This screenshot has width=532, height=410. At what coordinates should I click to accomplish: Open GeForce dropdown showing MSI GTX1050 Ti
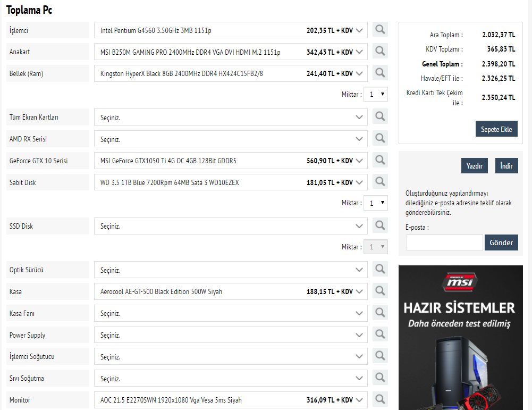click(x=231, y=161)
